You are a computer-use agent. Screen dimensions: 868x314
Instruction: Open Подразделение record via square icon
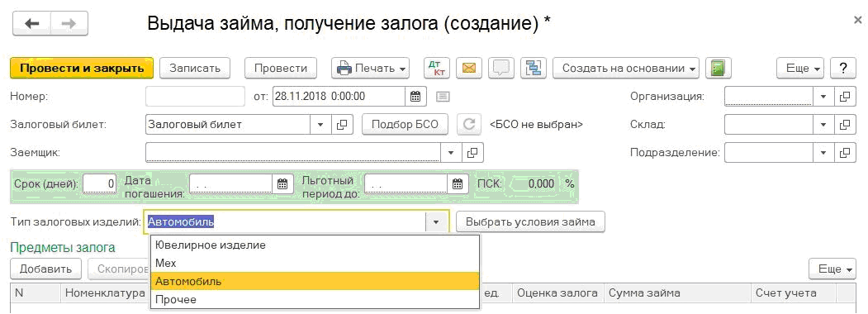pyautogui.click(x=844, y=152)
